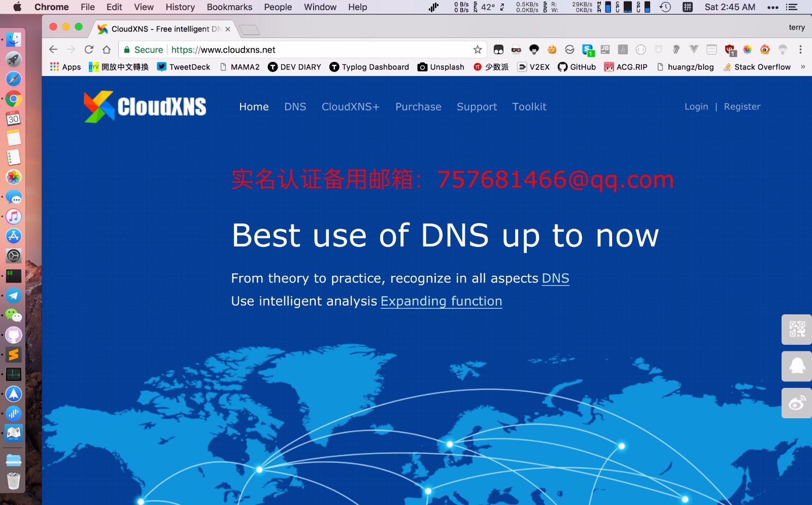Click the JetBrains JB extension icon
The image size is (812, 505).
tap(605, 50)
